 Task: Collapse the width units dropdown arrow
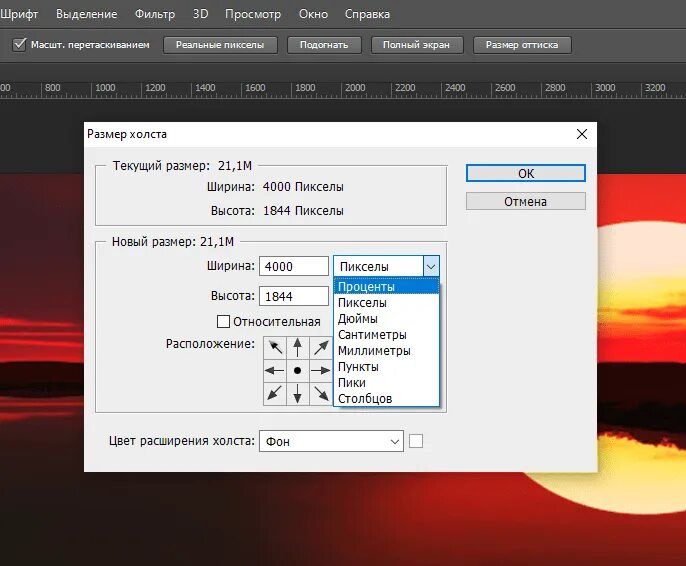click(431, 266)
